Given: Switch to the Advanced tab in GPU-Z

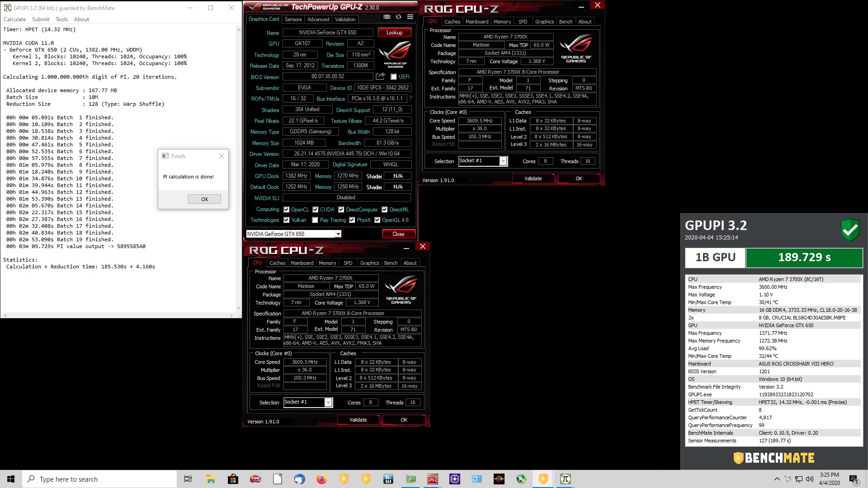Looking at the screenshot, I should (318, 19).
